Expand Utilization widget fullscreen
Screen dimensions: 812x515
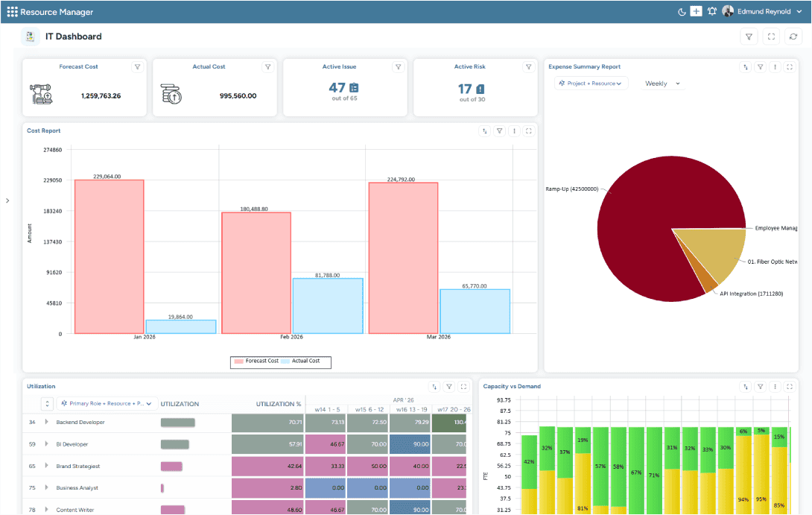point(463,387)
